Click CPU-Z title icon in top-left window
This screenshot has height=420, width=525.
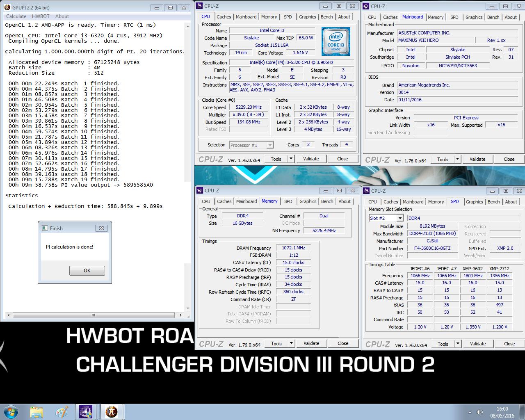pyautogui.click(x=200, y=6)
